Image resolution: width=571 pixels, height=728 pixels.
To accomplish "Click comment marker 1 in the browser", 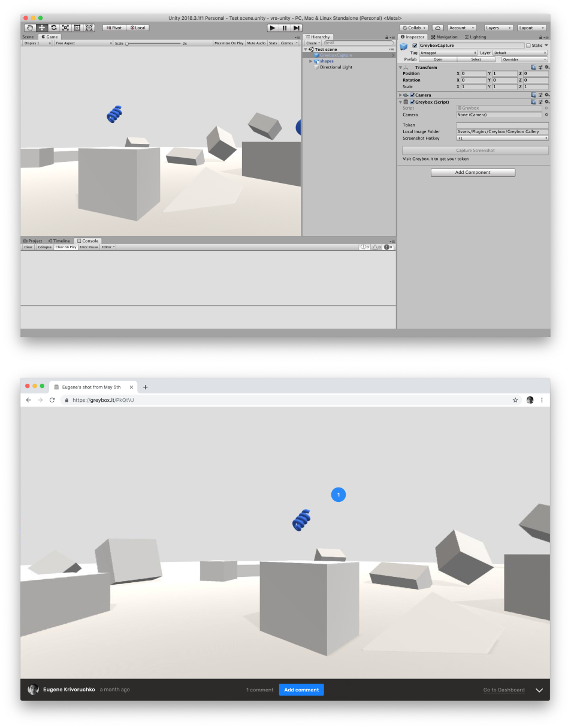I will [339, 494].
